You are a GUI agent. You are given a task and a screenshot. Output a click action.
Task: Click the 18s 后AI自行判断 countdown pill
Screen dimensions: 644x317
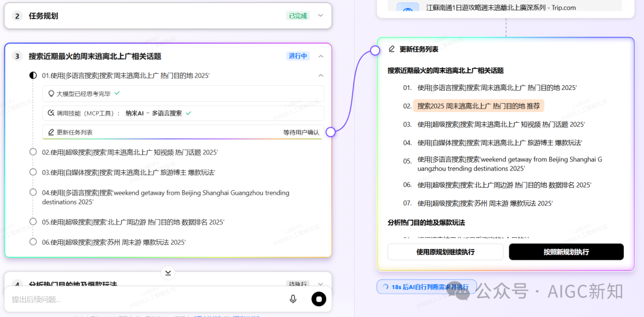pos(427,287)
